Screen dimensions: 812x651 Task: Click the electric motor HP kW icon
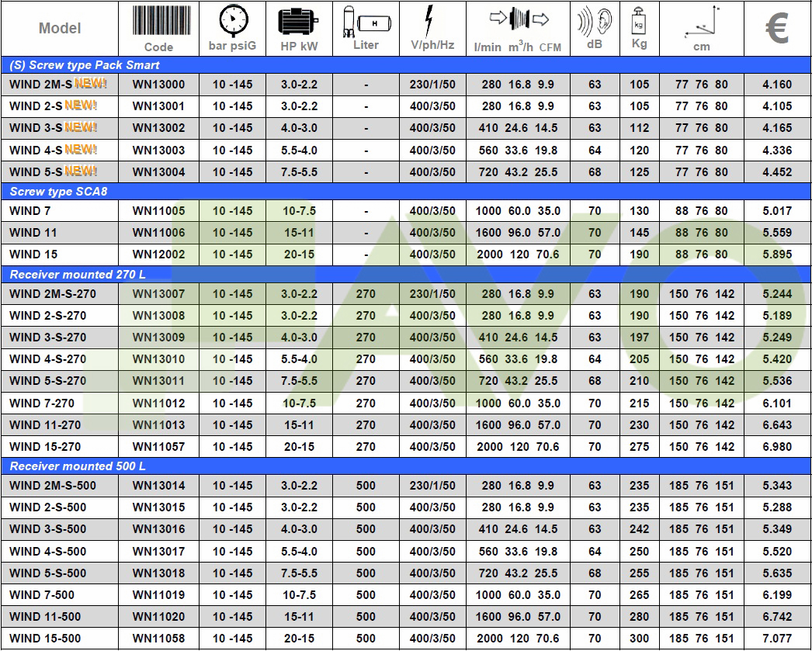tap(299, 21)
